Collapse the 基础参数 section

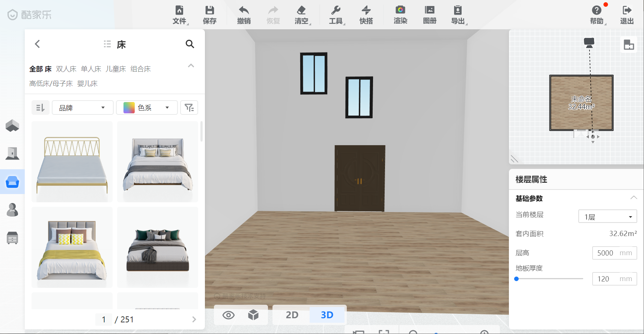coord(633,198)
